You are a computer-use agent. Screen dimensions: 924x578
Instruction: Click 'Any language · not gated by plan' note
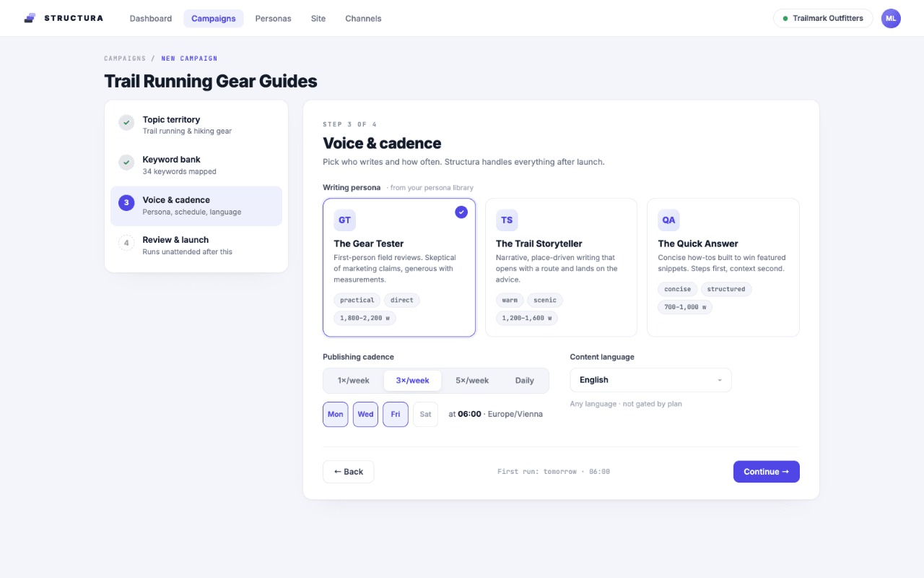click(x=626, y=404)
